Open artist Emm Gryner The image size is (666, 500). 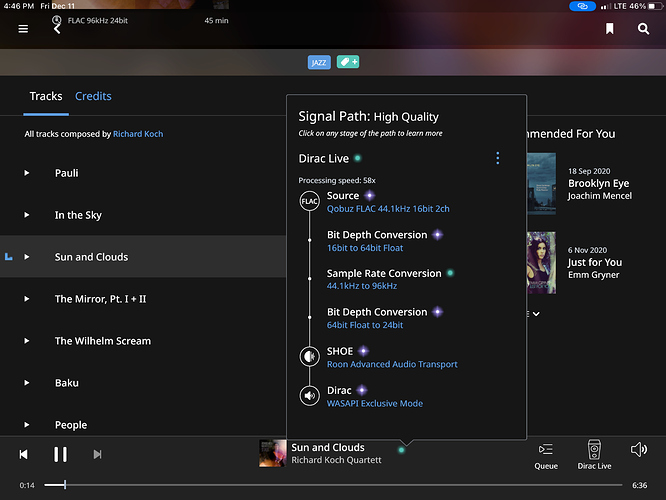pyautogui.click(x=593, y=275)
